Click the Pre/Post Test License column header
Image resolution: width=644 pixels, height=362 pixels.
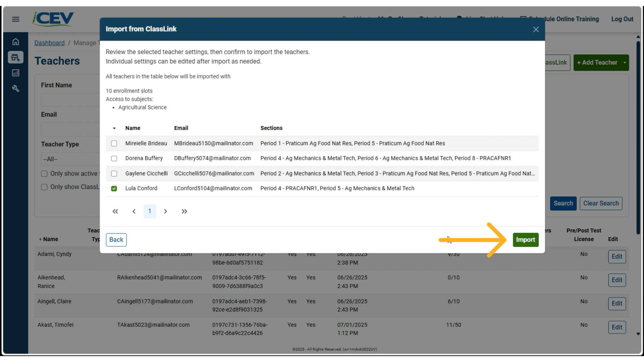click(x=584, y=235)
